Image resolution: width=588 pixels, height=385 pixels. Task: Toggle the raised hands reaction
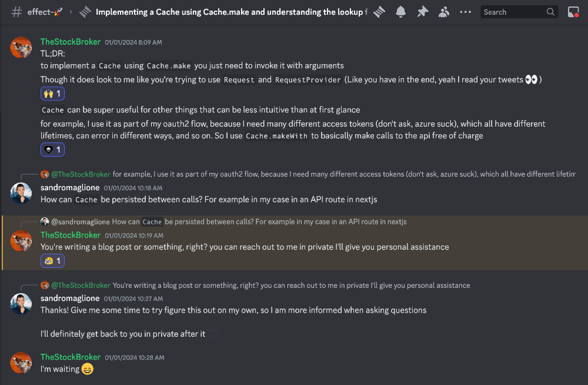(52, 94)
